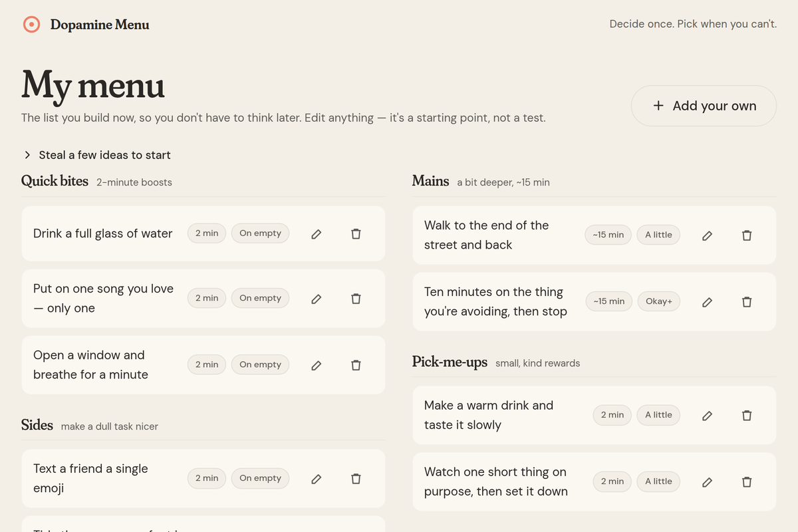
Task: Click '2 min' tag on 'Drink a full glass of water'
Action: coord(207,233)
